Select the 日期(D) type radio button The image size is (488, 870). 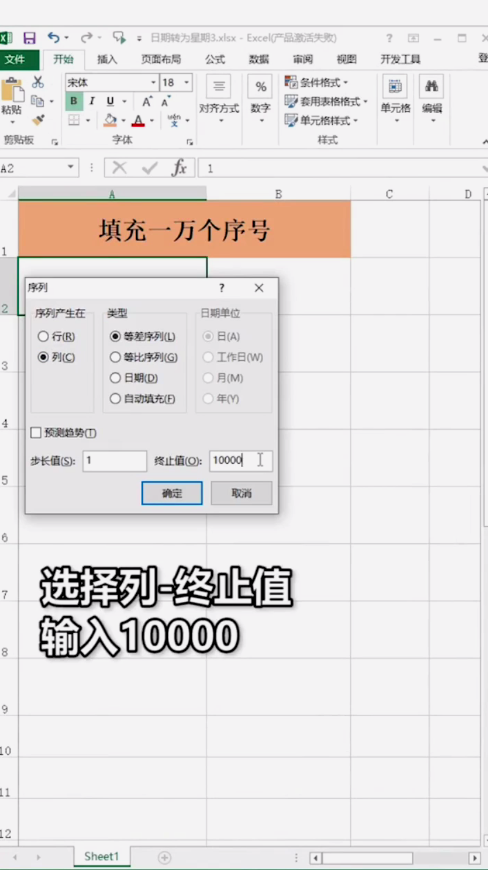click(x=115, y=378)
